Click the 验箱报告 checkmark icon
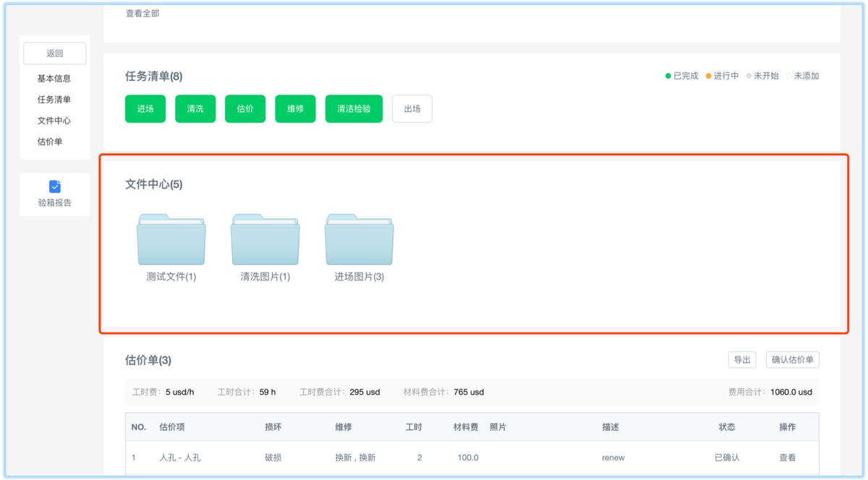The image size is (868, 480). [x=55, y=187]
